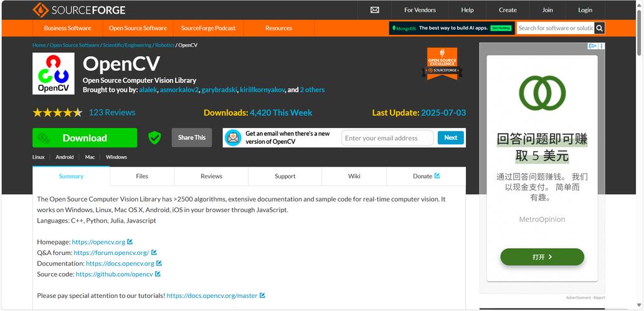Click external icon next to github link
The width and height of the screenshot is (644, 311).
coord(158,274)
